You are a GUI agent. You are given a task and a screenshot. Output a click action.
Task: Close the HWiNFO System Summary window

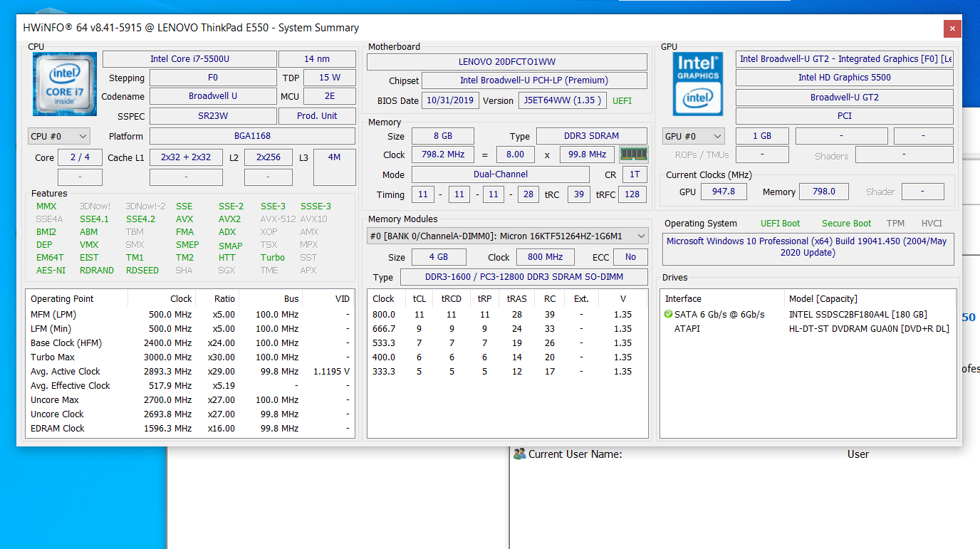(x=952, y=28)
